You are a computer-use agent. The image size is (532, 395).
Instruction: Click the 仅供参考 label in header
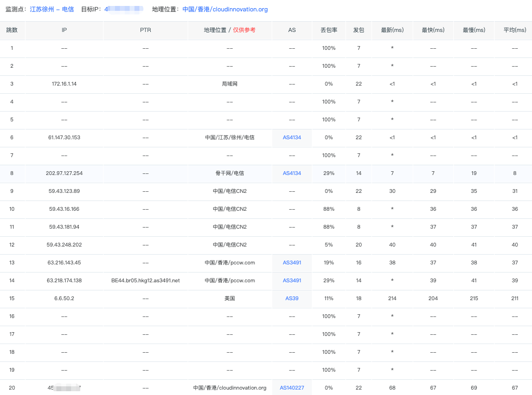(x=245, y=30)
